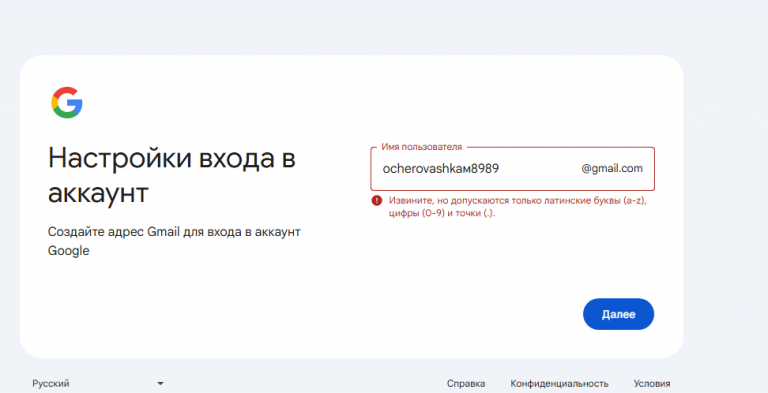
Task: Click the Google logo
Action: coord(67,102)
